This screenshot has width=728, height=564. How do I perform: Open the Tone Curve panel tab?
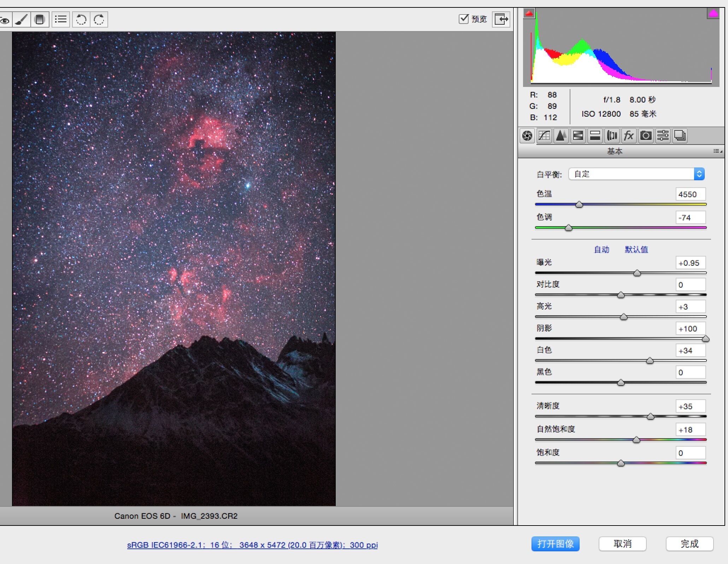(544, 136)
